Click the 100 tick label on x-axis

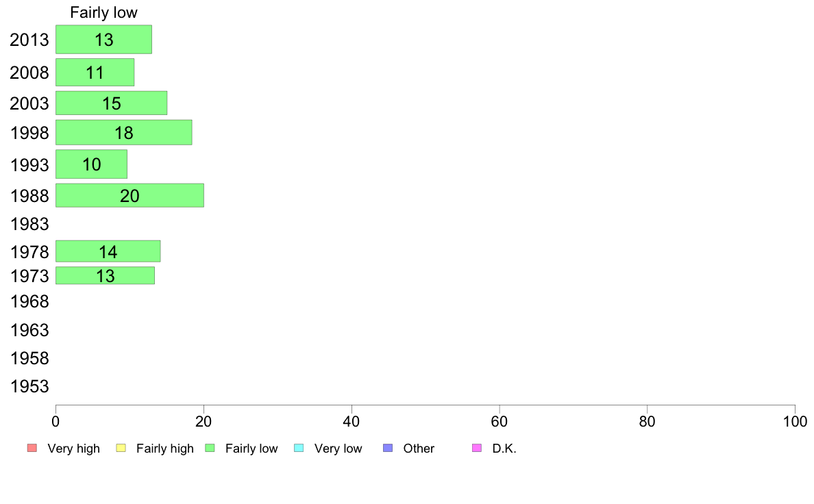[795, 421]
